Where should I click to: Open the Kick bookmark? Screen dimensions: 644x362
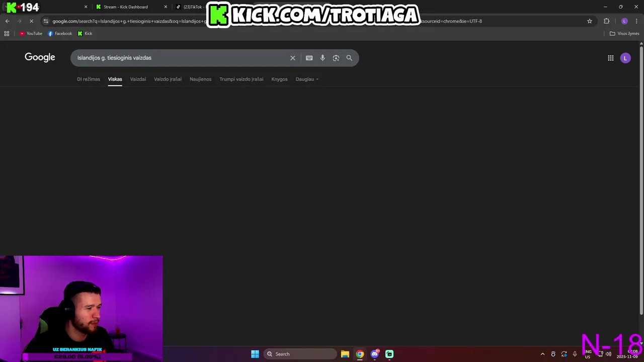(x=85, y=34)
